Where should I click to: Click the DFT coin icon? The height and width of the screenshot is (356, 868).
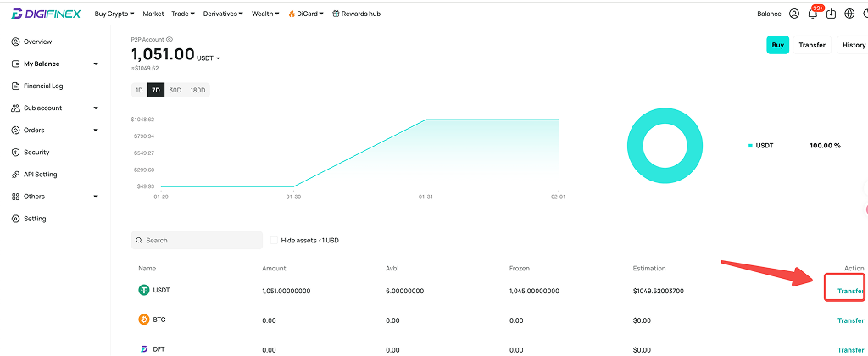click(x=144, y=349)
